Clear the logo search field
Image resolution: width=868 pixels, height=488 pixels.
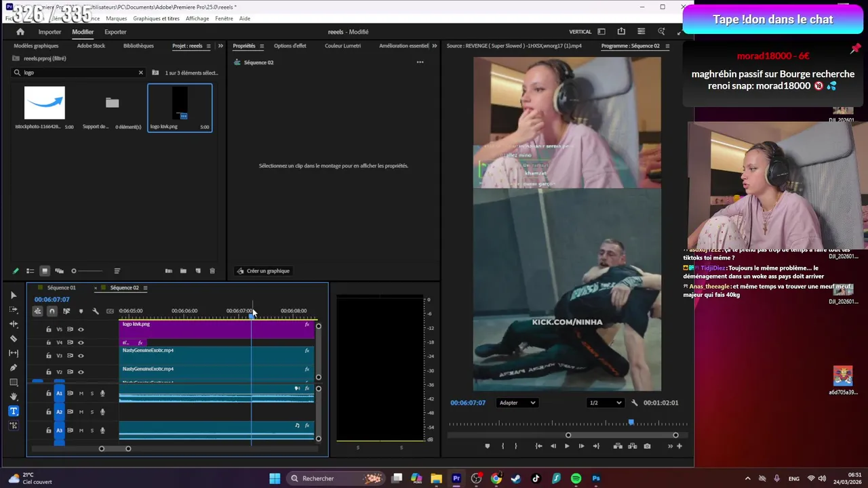141,73
